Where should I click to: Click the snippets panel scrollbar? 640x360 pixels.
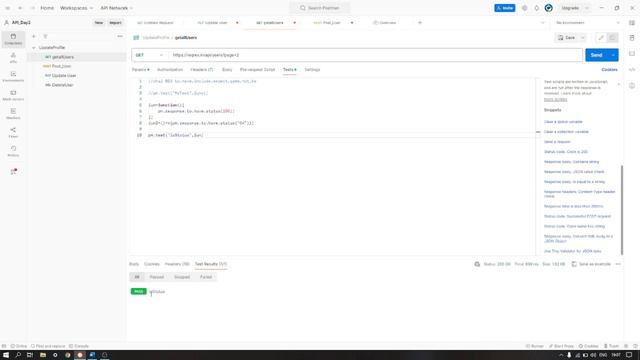pyautogui.click(x=622, y=210)
